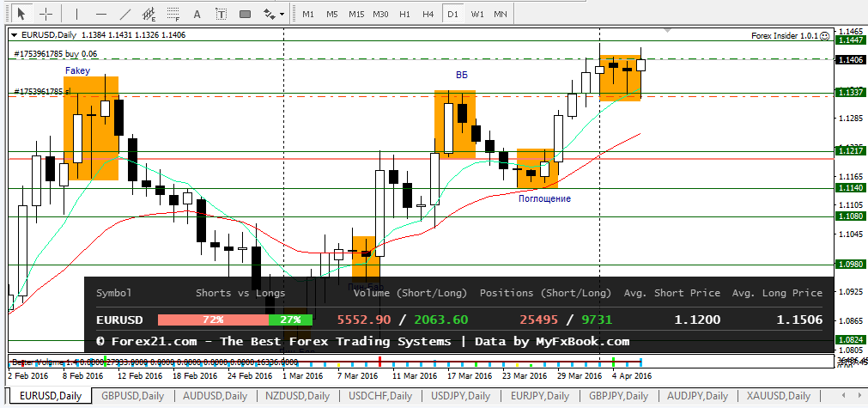Draw a vertical line tool

[x=76, y=13]
